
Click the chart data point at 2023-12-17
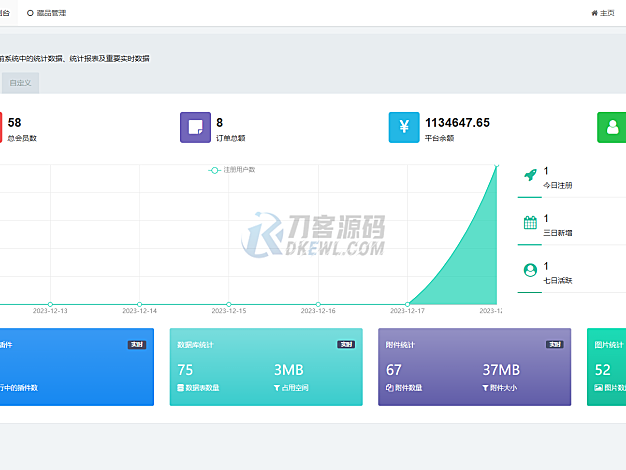(x=408, y=304)
